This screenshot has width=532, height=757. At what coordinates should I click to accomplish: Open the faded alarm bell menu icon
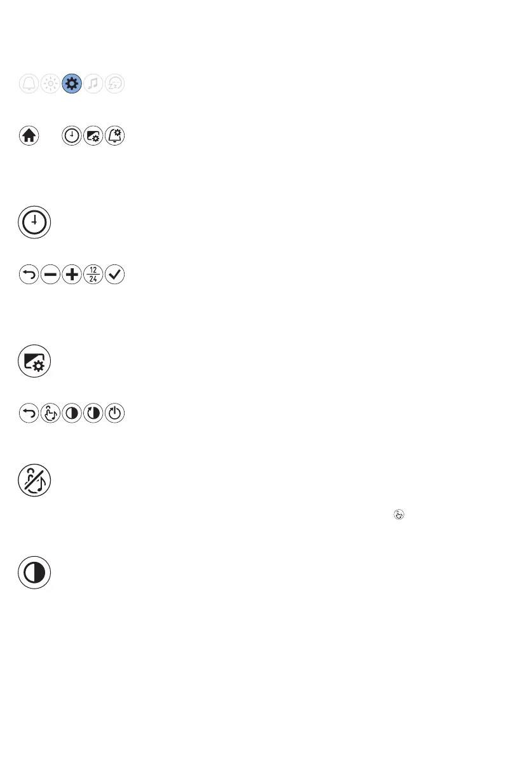tap(29, 83)
